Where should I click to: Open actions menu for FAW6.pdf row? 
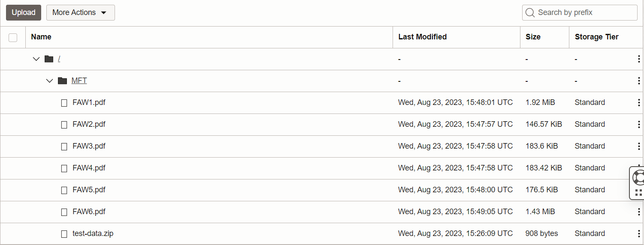(x=639, y=212)
